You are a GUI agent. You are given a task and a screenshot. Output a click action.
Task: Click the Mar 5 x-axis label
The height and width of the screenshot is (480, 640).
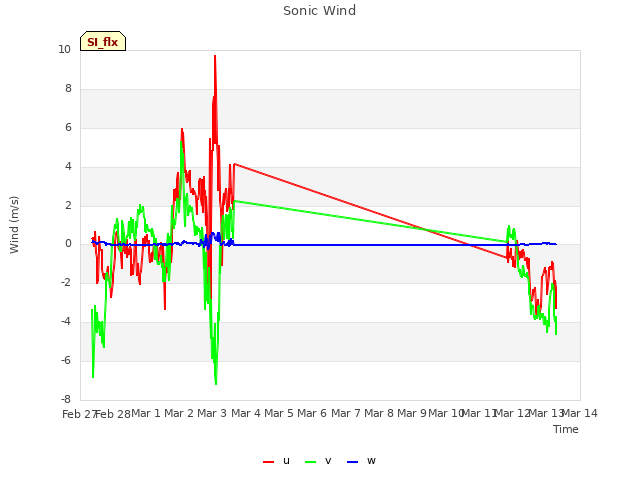click(x=279, y=413)
